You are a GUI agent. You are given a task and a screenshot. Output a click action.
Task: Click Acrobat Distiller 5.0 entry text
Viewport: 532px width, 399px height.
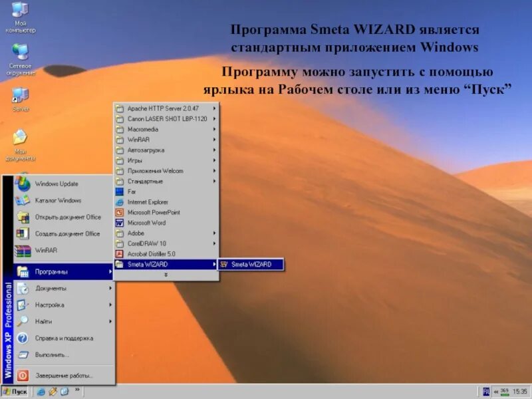coord(152,254)
